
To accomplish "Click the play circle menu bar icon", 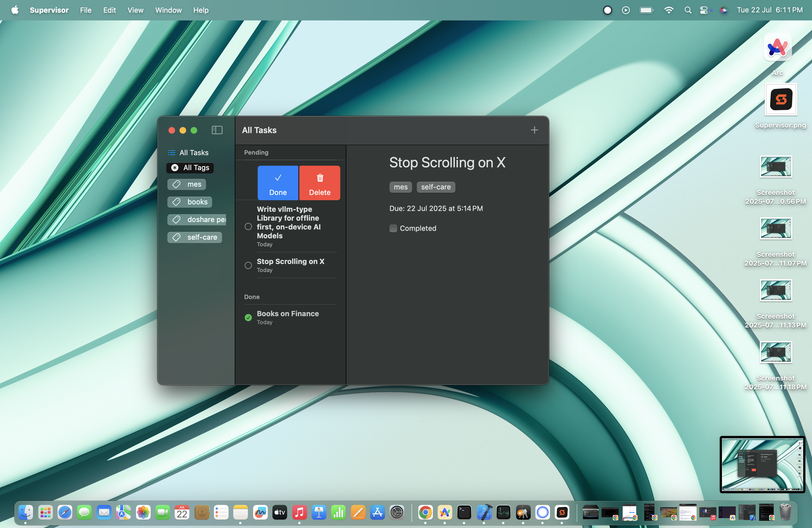I will pyautogui.click(x=626, y=10).
